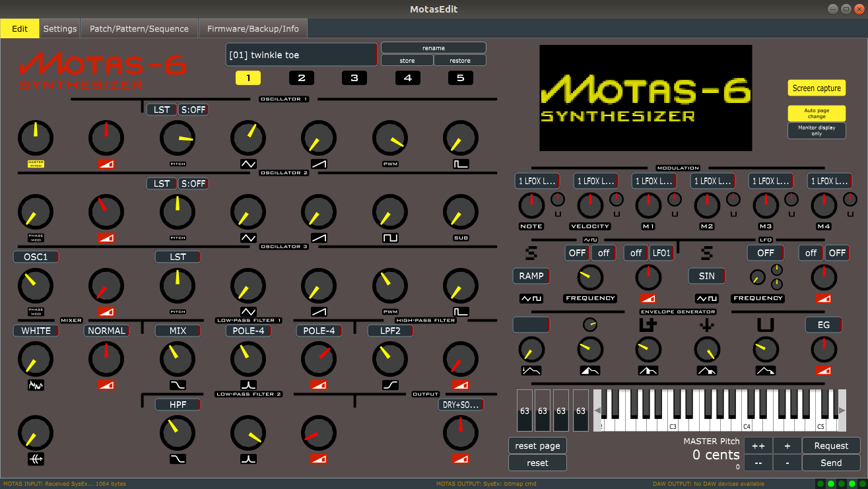Image resolution: width=868 pixels, height=489 pixels.
Task: Click the output level knob under DRY+SO
Action: point(461,434)
